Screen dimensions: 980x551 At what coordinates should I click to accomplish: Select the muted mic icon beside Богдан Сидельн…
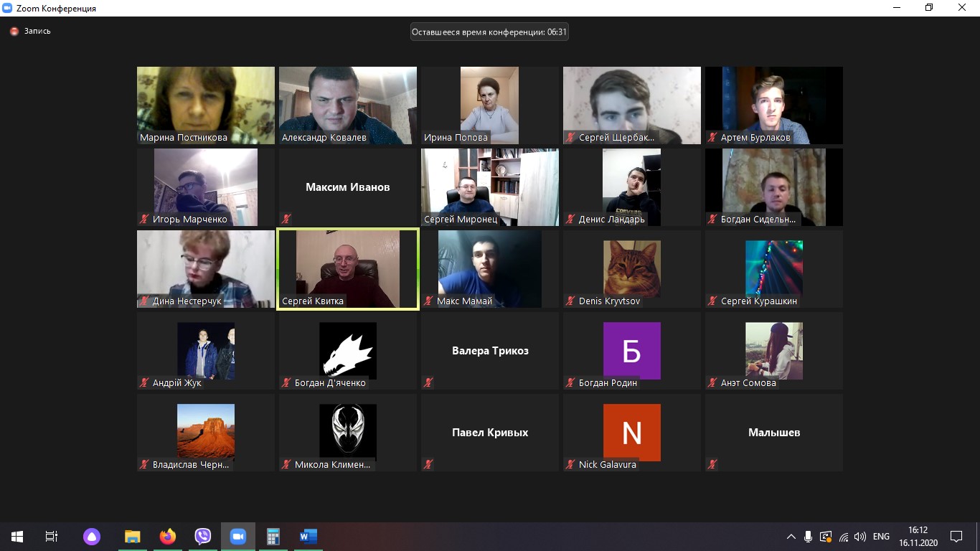(713, 220)
